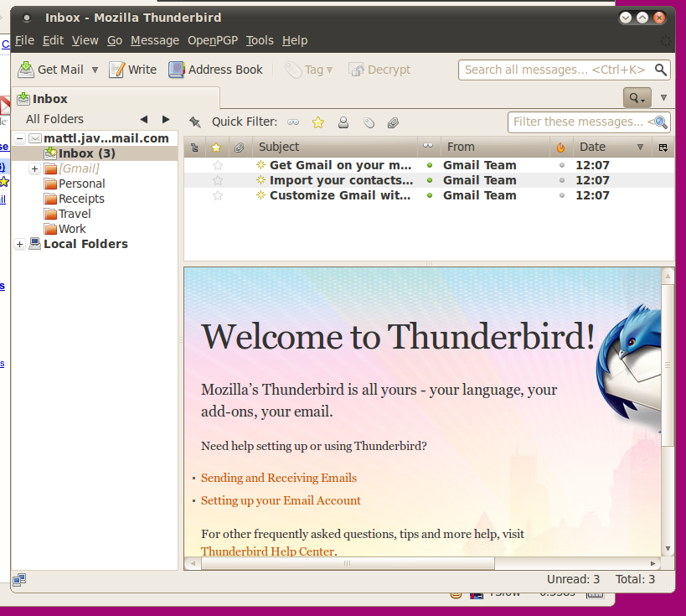Open Sending and Receiving Emails link

(x=279, y=478)
